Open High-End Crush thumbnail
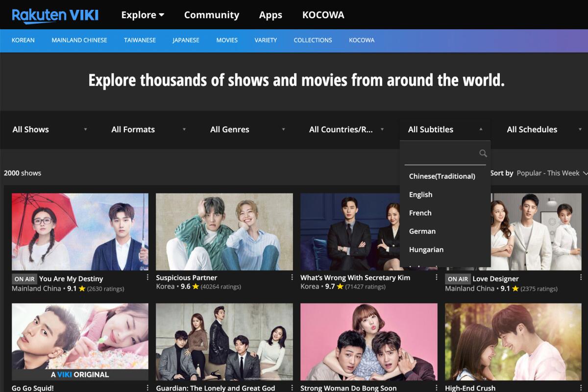Image resolution: width=588 pixels, height=392 pixels. point(513,342)
